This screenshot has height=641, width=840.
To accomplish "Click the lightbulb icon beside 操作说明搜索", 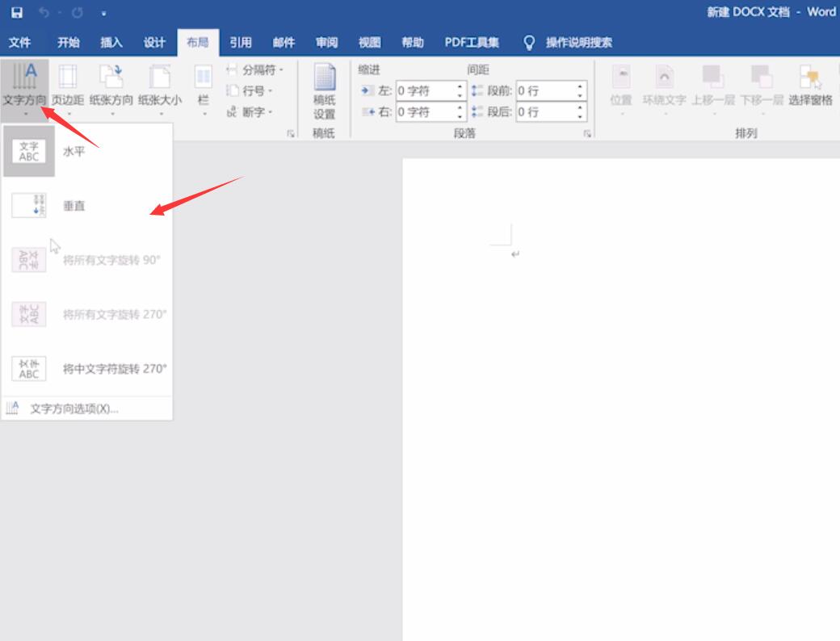I will point(529,42).
